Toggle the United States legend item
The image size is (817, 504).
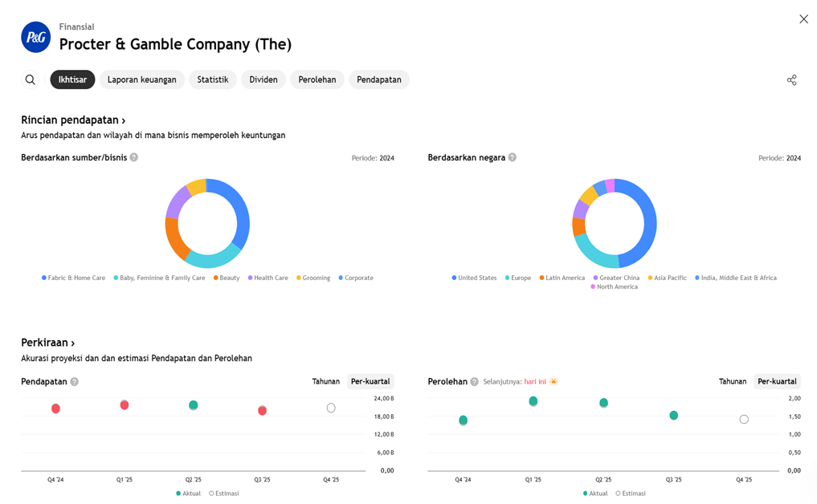click(474, 278)
